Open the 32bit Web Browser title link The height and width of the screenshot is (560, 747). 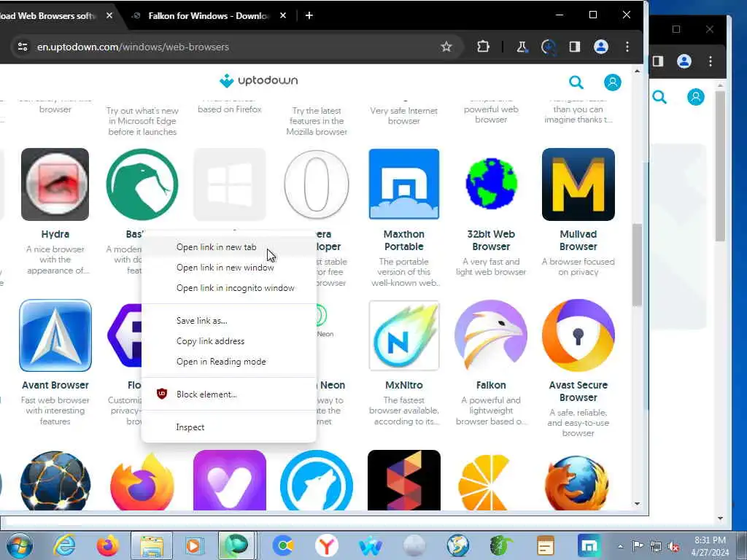[491, 241]
